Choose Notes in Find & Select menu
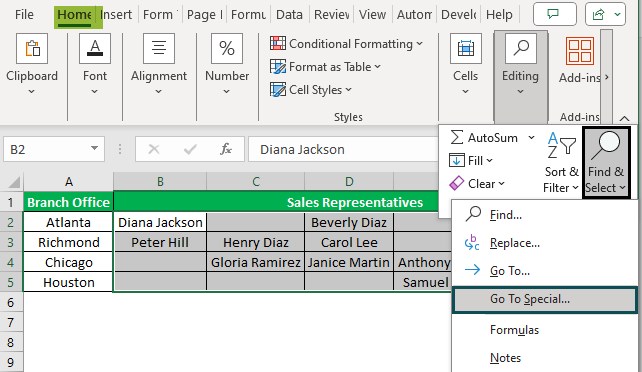The image size is (642, 372). click(505, 358)
